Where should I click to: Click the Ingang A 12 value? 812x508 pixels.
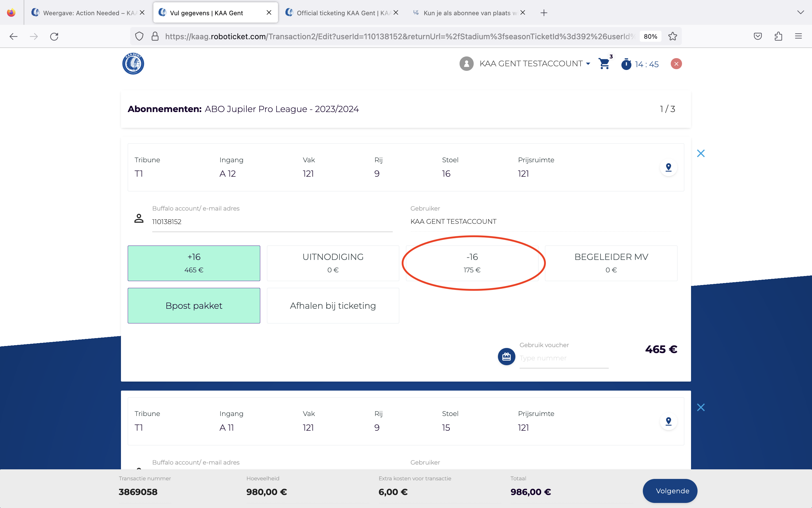228,174
